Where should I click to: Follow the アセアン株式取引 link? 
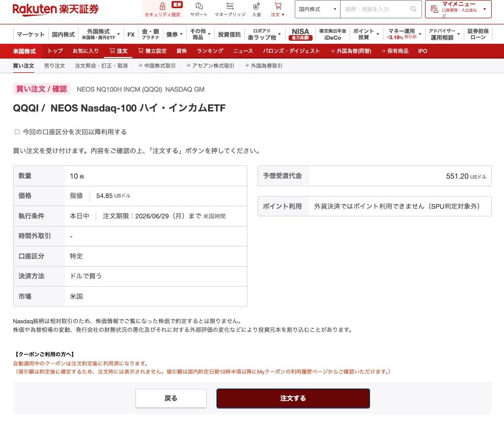point(210,66)
